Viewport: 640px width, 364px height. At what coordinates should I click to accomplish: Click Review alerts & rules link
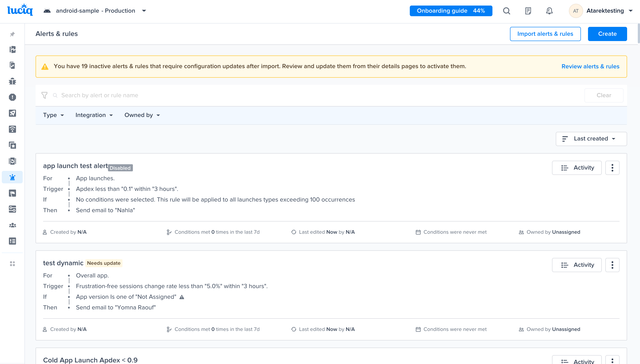click(590, 67)
